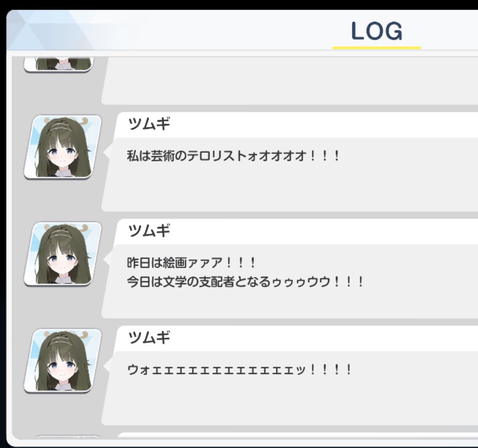Viewport: 478px width, 448px height.
Task: Click the ツムギ name label of first full entry
Action: point(149,124)
